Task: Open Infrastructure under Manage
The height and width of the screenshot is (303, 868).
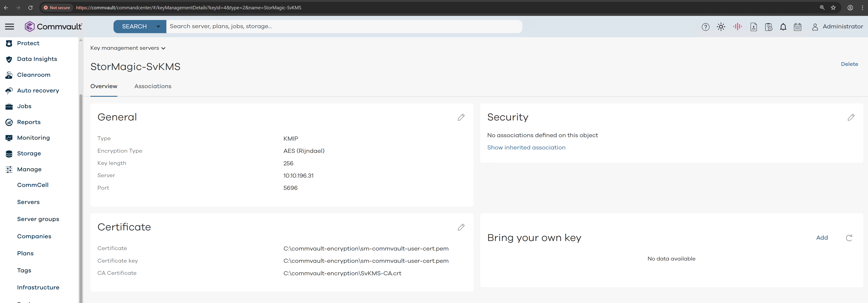Action: pos(38,288)
